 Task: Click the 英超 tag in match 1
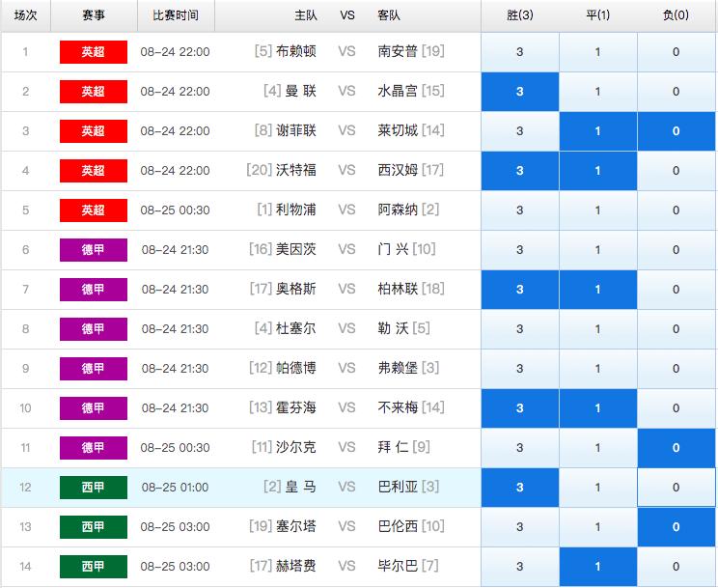(94, 52)
